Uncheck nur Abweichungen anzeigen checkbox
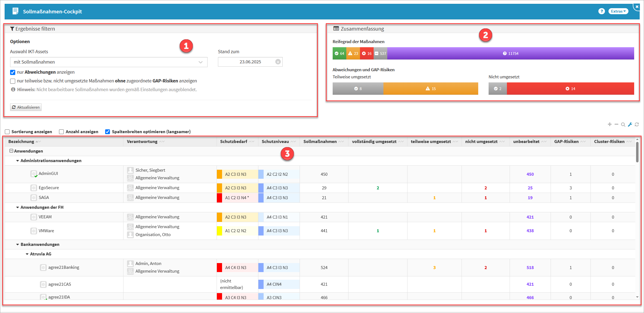The image size is (644, 313). tap(13, 72)
